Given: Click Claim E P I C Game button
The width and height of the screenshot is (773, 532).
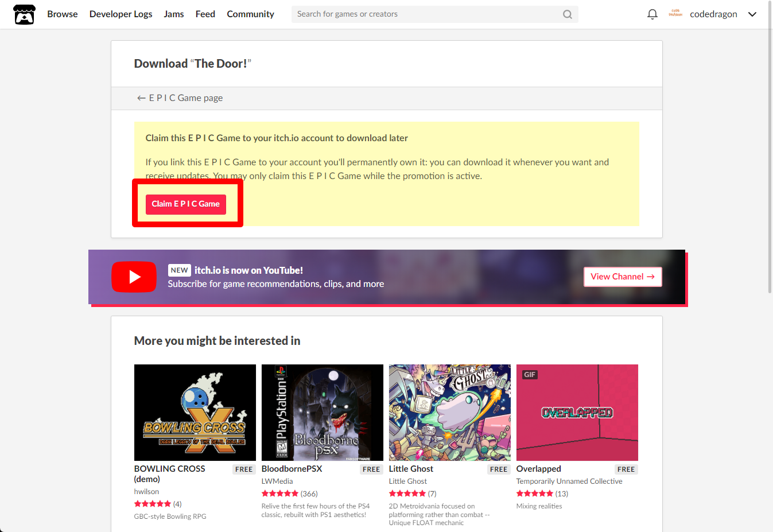Looking at the screenshot, I should click(186, 204).
